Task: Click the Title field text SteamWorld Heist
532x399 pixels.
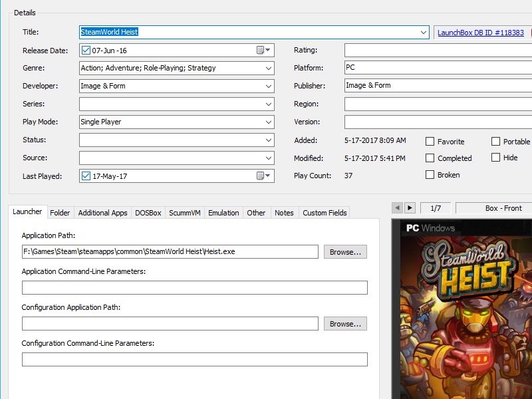Action: [109, 32]
